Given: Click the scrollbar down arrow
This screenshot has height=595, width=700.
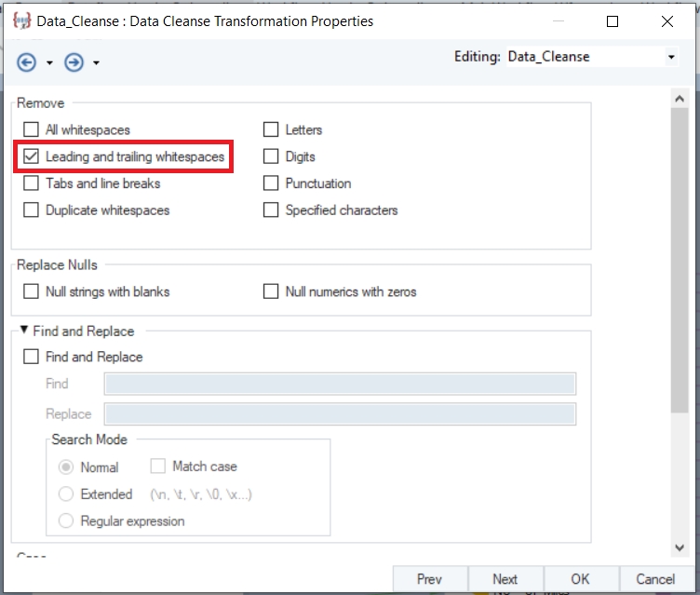Looking at the screenshot, I should coord(680,548).
